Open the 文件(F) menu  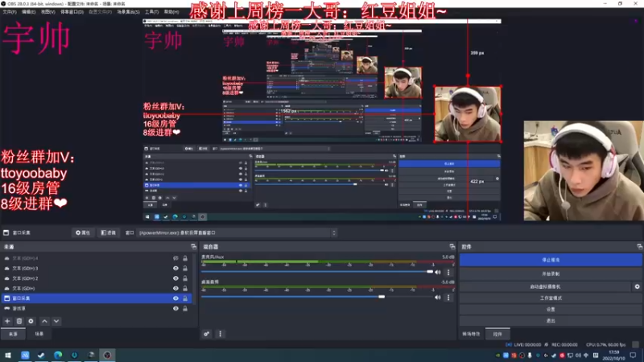click(10, 12)
